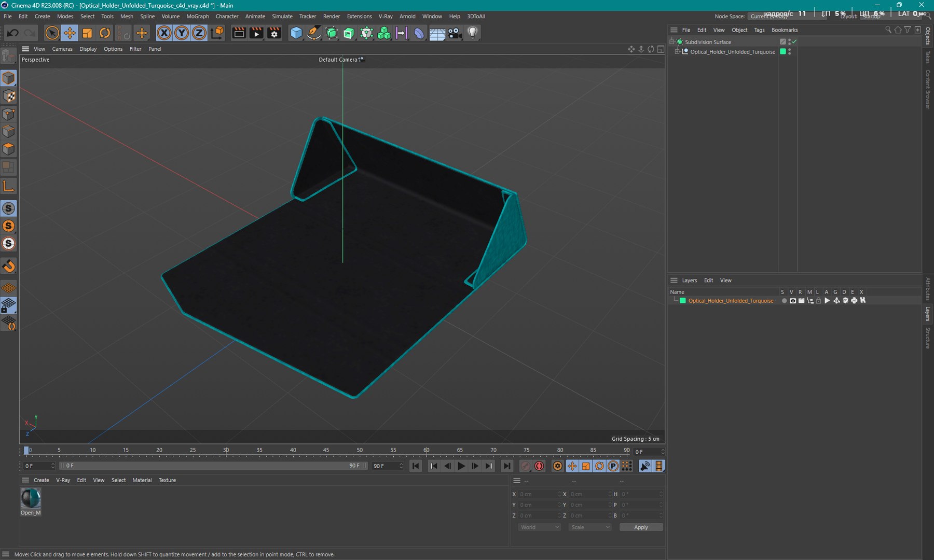Switch to Polygons mode
This screenshot has width=934, height=560.
[9, 149]
